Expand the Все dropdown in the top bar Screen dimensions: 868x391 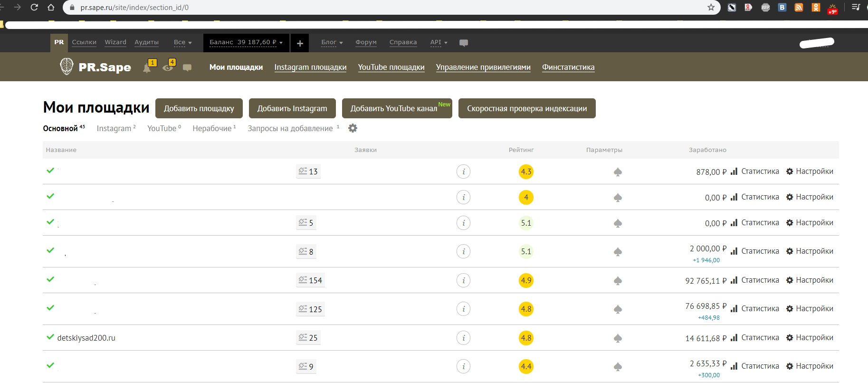(182, 42)
